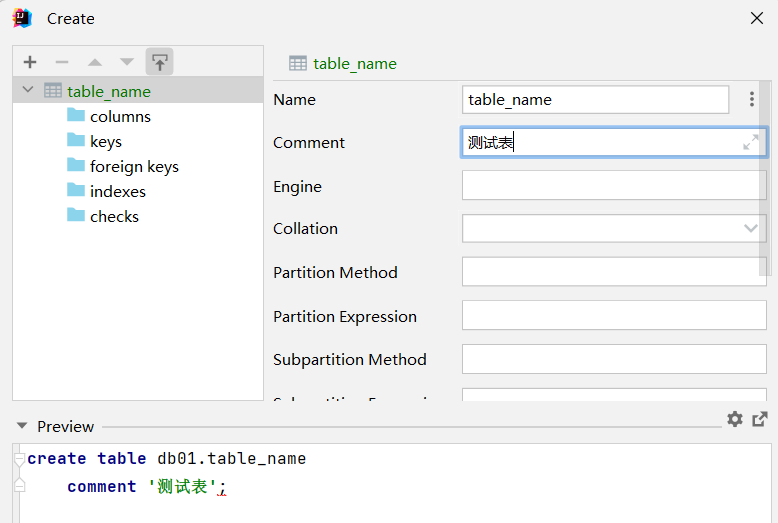Collapse the table_name tree node

[x=27, y=91]
